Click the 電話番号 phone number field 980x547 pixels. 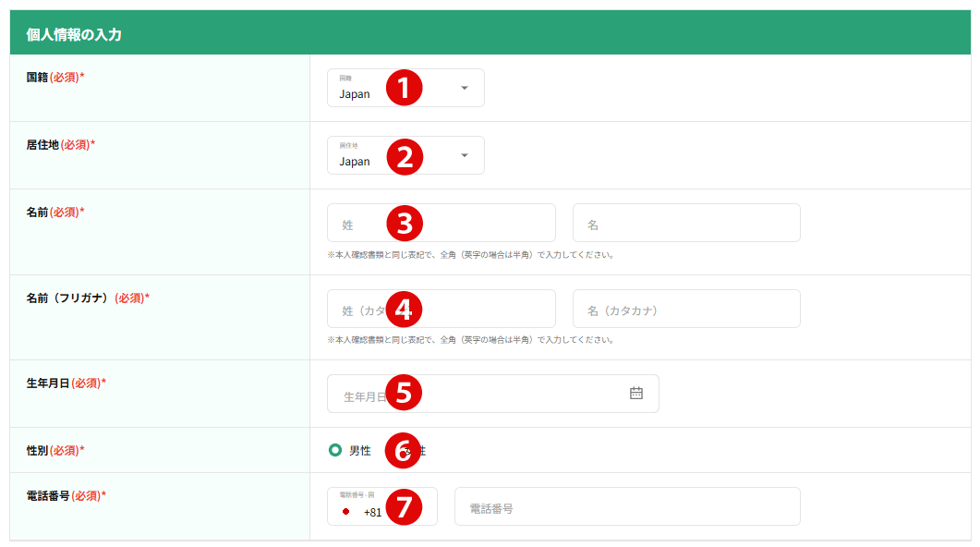(x=627, y=506)
